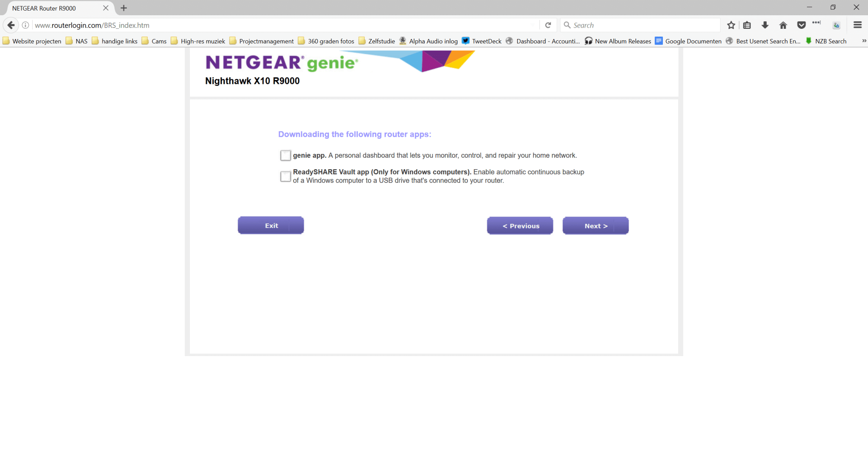
Task: Open the Google Documenten bookmark
Action: [688, 41]
